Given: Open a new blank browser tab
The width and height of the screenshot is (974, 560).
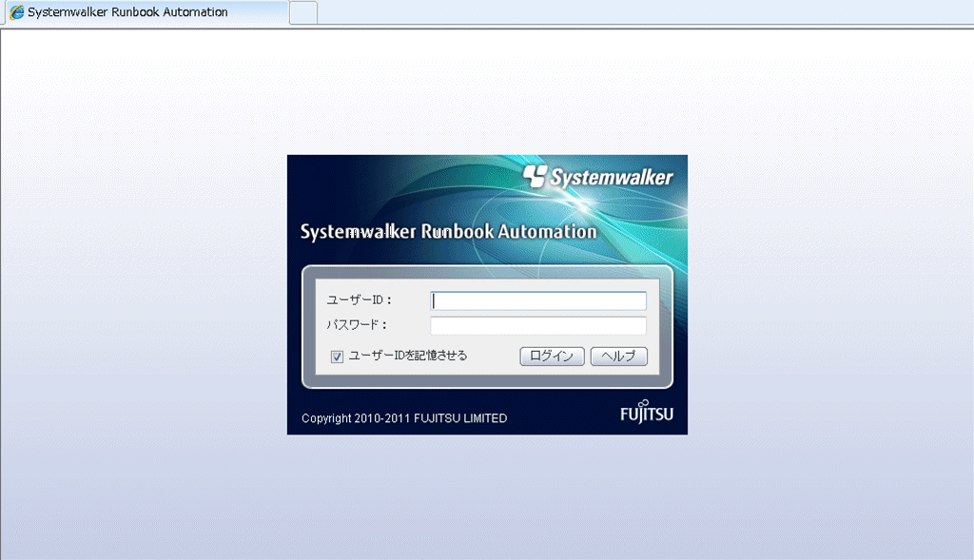Looking at the screenshot, I should [303, 13].
